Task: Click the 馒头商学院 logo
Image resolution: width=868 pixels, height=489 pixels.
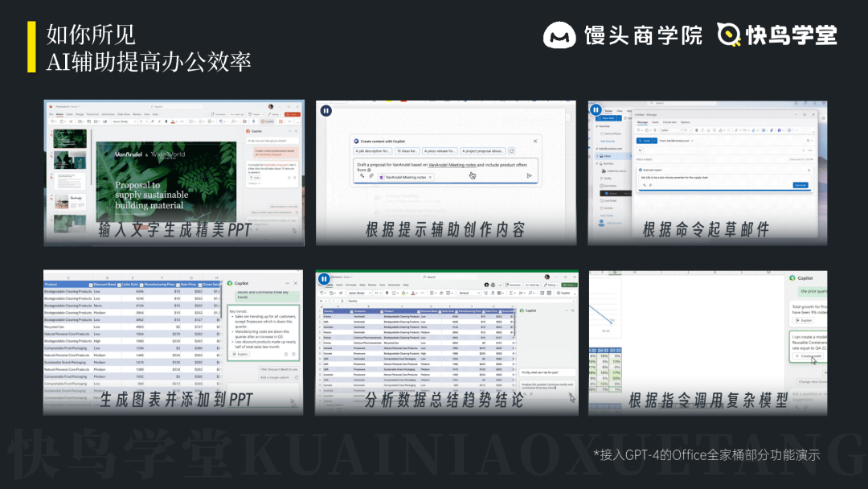Action: pyautogui.click(x=623, y=35)
